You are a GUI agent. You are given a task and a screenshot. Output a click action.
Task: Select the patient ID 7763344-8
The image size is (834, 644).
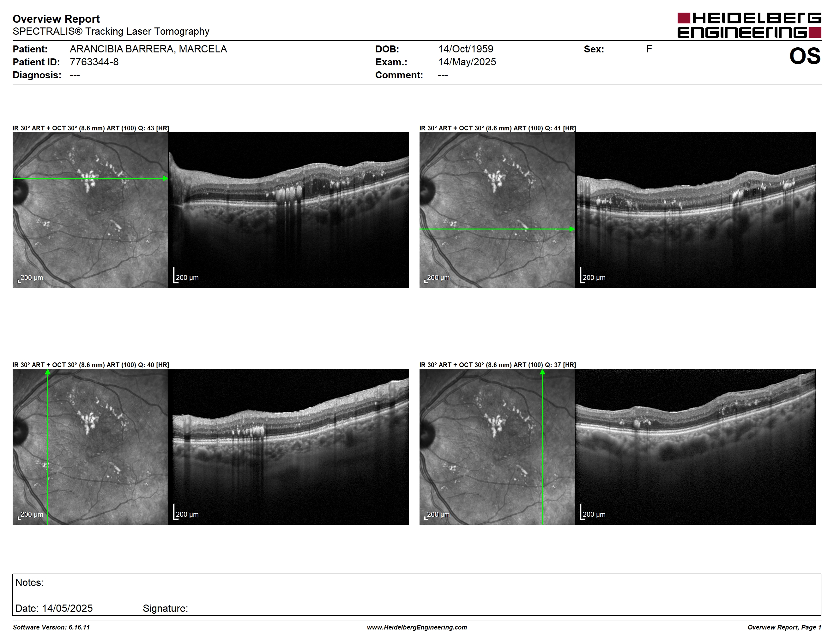tap(94, 62)
